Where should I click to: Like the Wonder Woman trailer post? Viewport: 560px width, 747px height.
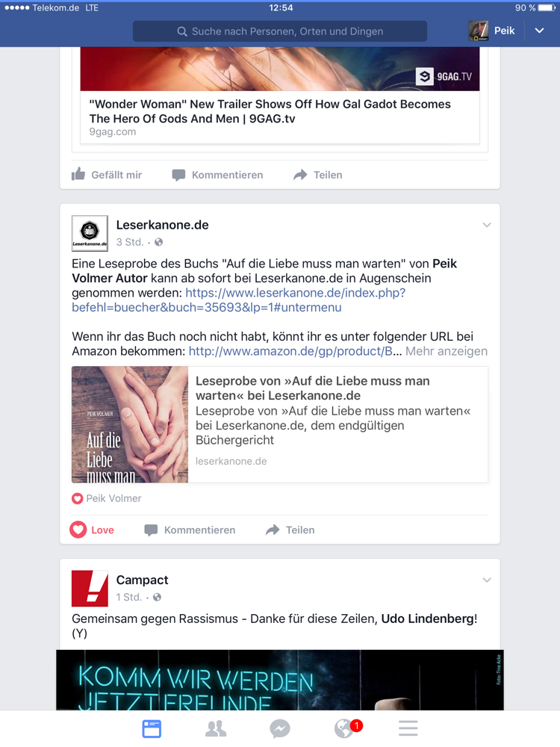(107, 175)
